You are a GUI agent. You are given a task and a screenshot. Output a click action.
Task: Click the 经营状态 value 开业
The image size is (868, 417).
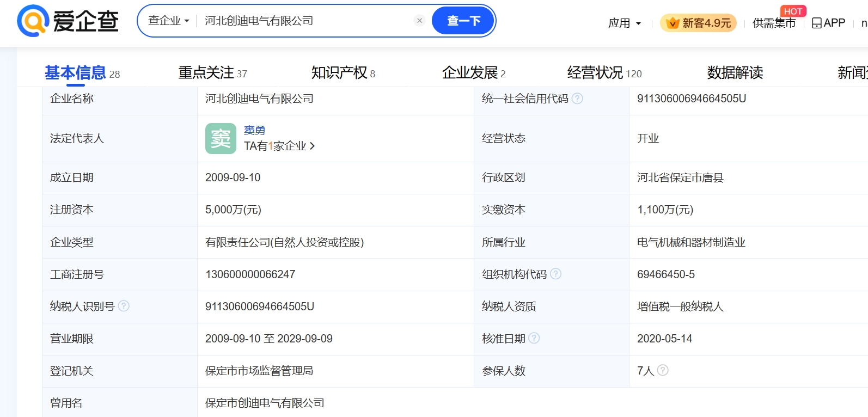[x=648, y=138]
